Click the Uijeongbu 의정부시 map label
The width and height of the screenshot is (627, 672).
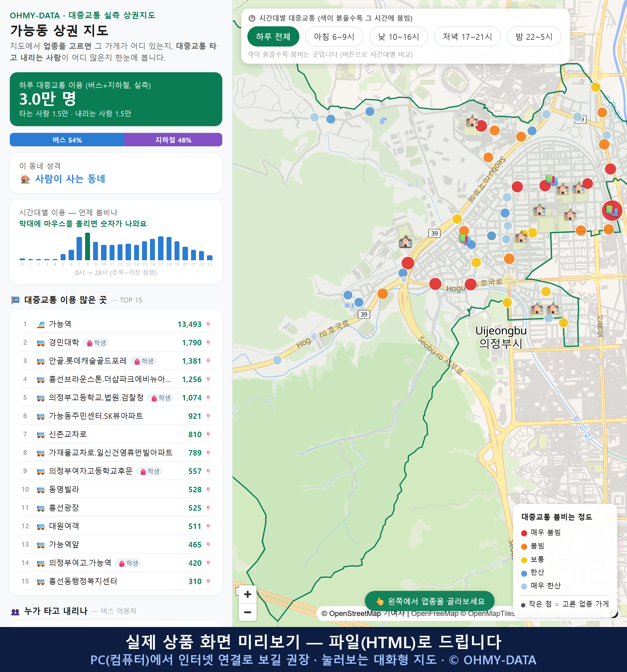click(x=501, y=337)
